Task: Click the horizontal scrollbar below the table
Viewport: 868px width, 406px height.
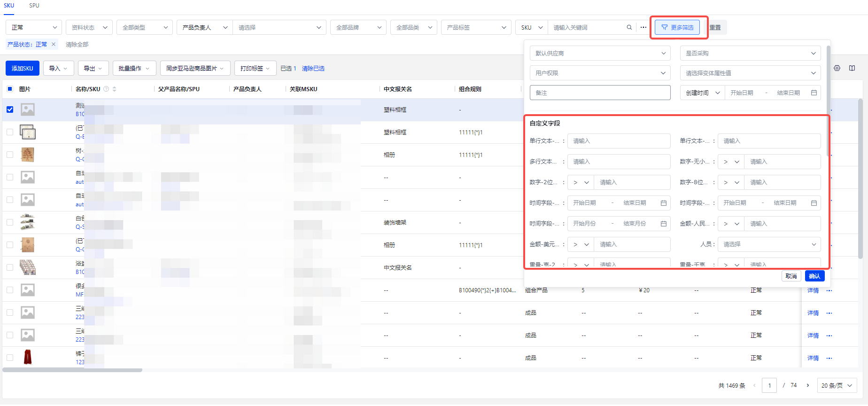Action: click(x=72, y=370)
